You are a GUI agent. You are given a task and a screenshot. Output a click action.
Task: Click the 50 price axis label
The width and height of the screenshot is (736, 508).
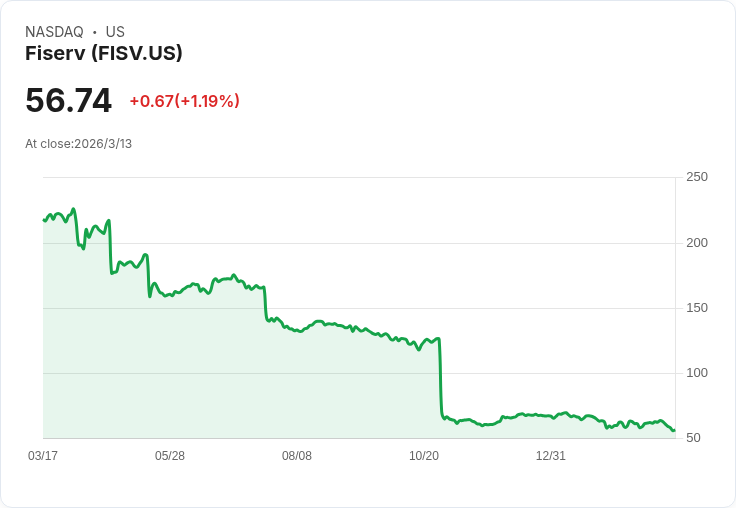tap(693, 438)
